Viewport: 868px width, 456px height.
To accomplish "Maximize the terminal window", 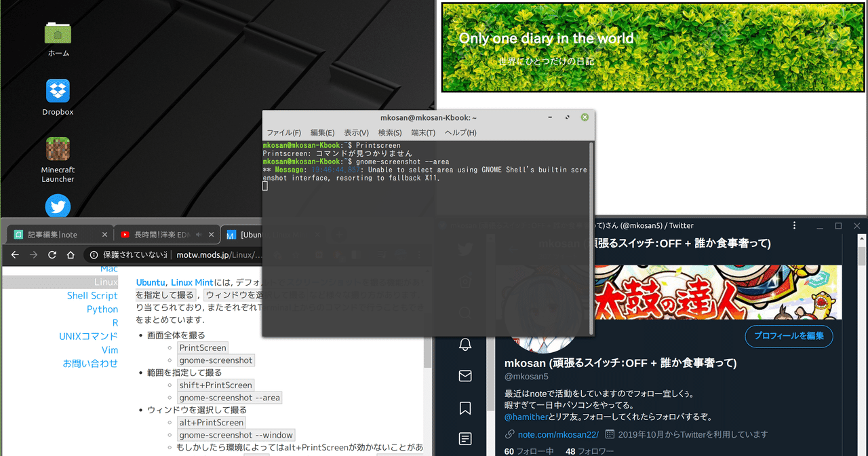I will pos(568,117).
